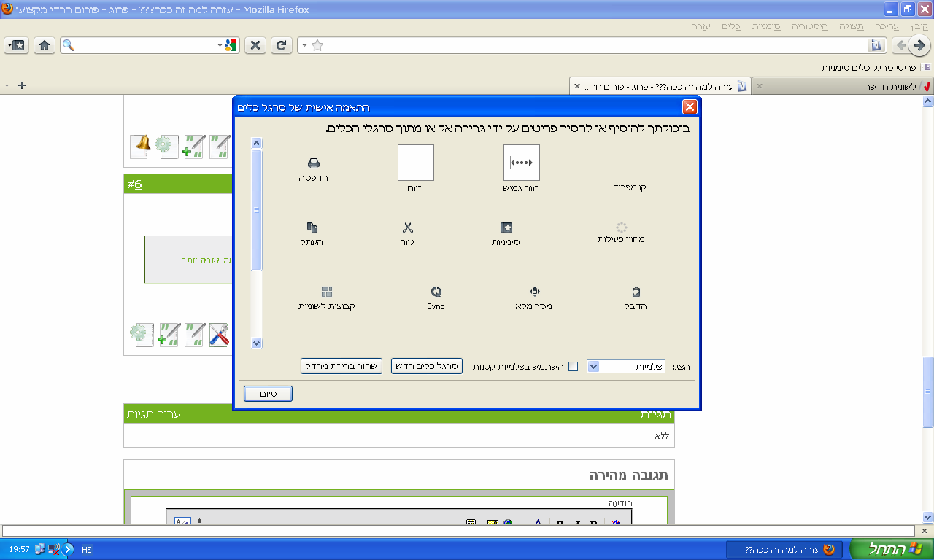
Task: Open a new tab with the plus button
Action: [x=22, y=85]
